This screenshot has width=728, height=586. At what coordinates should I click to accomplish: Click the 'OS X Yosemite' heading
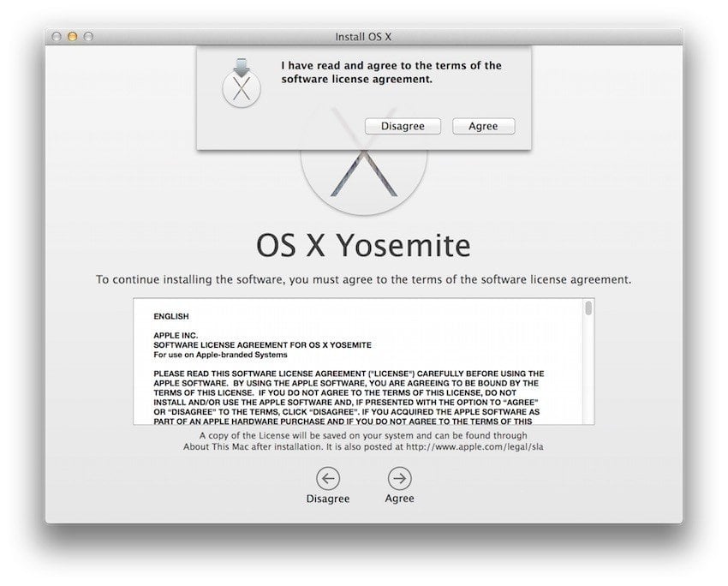pyautogui.click(x=363, y=245)
